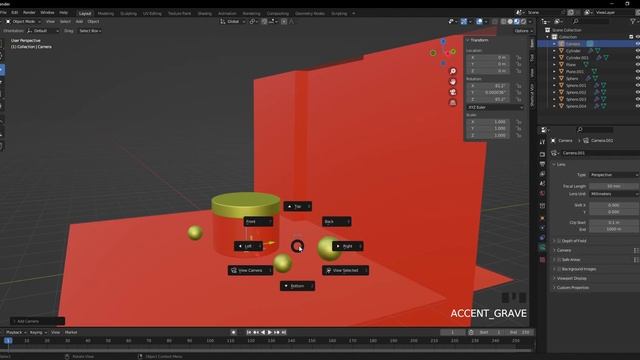Open the Scene properties tab icon

542,184
